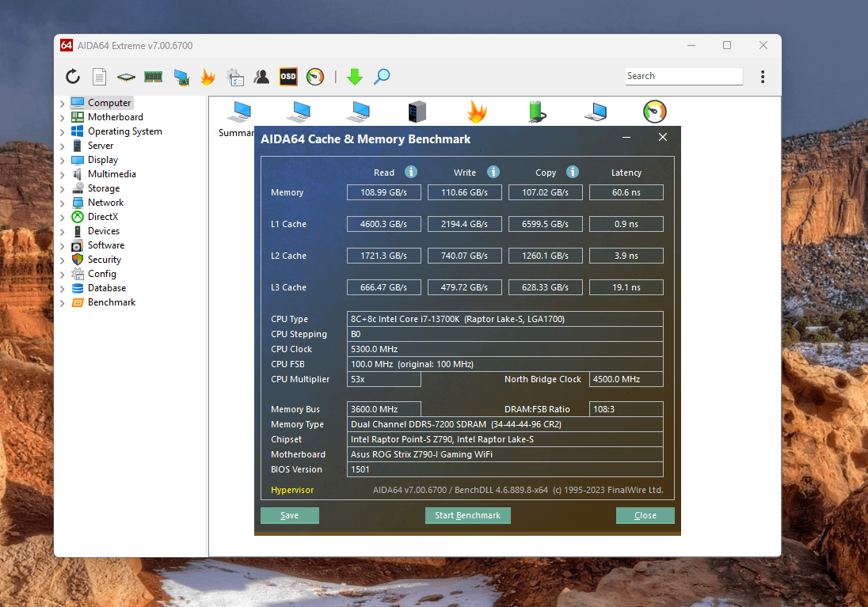The image size is (868, 607).
Task: Click the network monitor toolbar icon
Action: pyautogui.click(x=181, y=77)
